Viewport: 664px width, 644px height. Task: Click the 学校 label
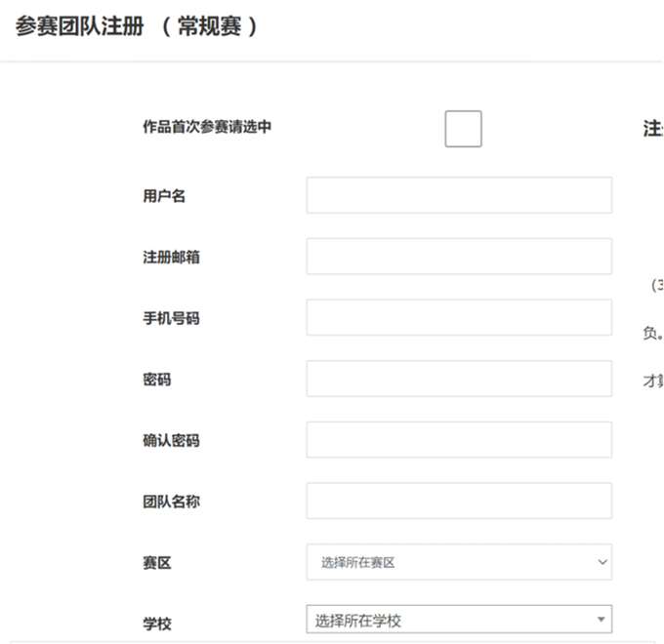(x=157, y=624)
